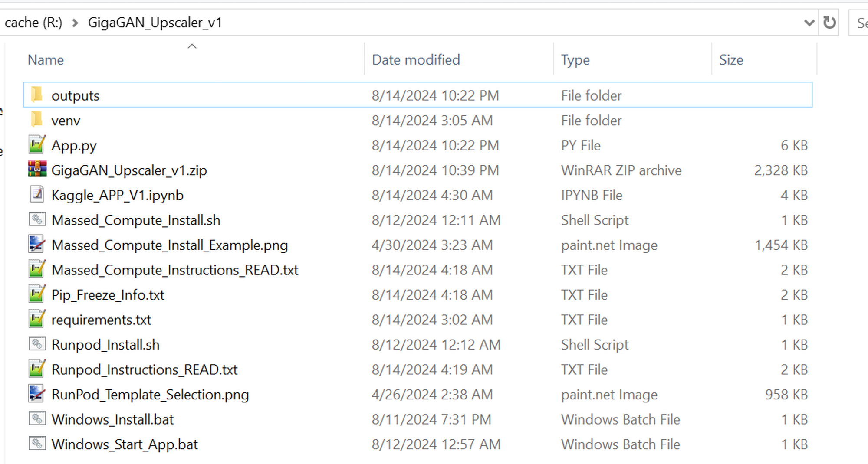
Task: Select Runpod_Instructions_READ.txt file name
Action: pos(145,370)
